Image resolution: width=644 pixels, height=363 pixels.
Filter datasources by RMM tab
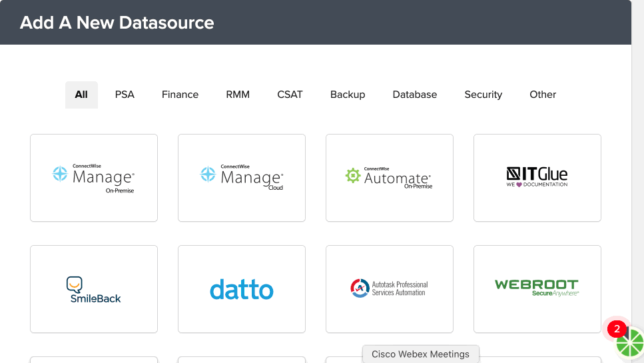click(238, 95)
